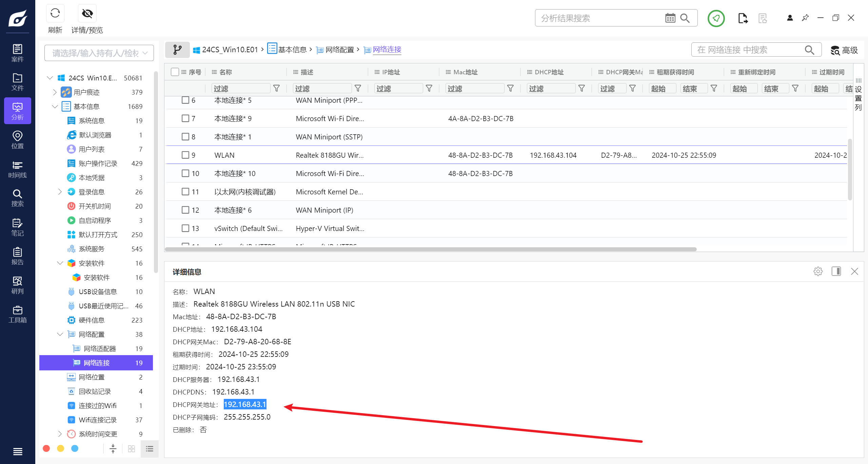Click the 高级 advanced search button
868x464 pixels.
click(x=844, y=50)
